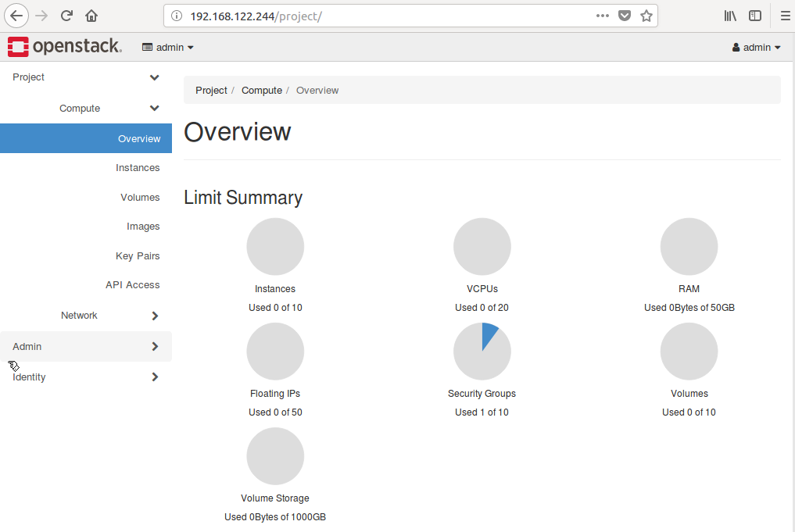Click the 'Used 1 of 10' text
The width and height of the screenshot is (795, 532).
pos(482,412)
